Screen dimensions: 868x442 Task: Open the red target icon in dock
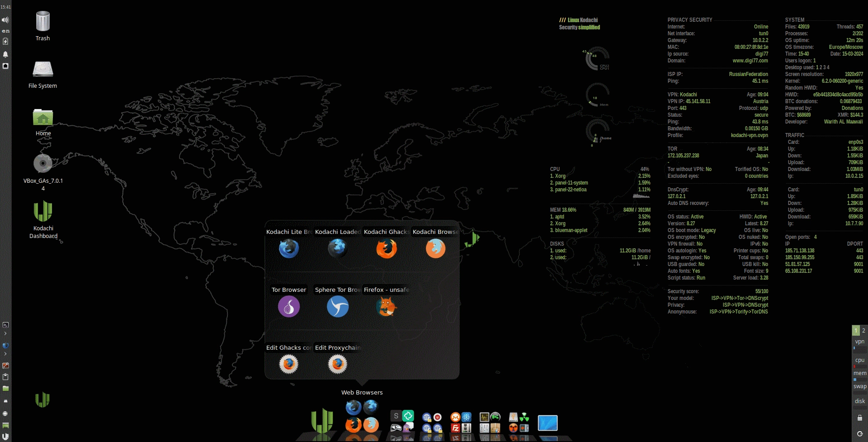(x=438, y=417)
